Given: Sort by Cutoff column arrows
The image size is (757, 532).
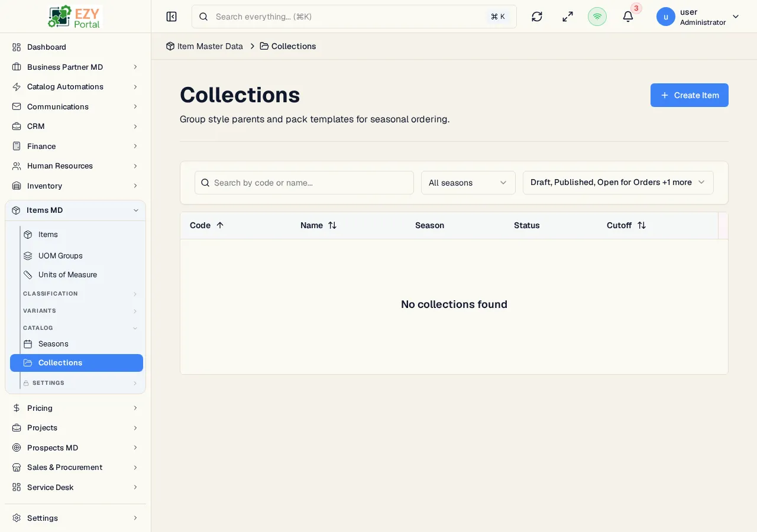Looking at the screenshot, I should (x=642, y=225).
